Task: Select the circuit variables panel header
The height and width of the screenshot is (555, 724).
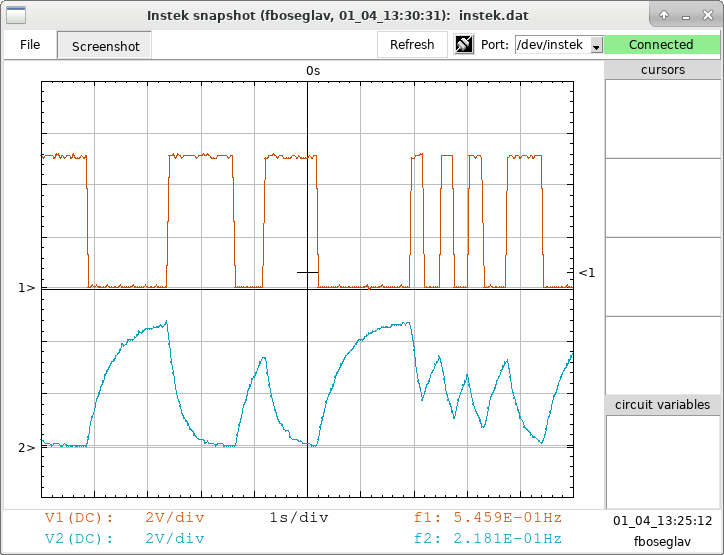Action: [x=662, y=405]
